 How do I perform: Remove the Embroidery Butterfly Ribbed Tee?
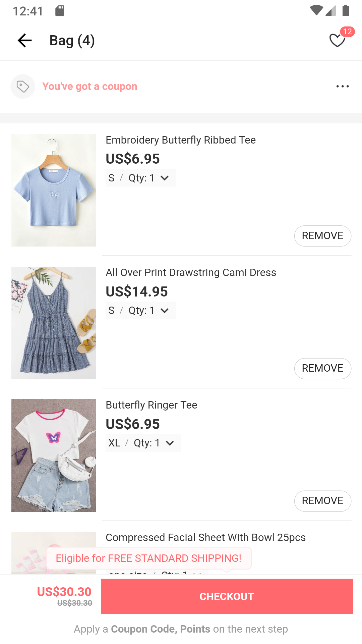click(322, 236)
